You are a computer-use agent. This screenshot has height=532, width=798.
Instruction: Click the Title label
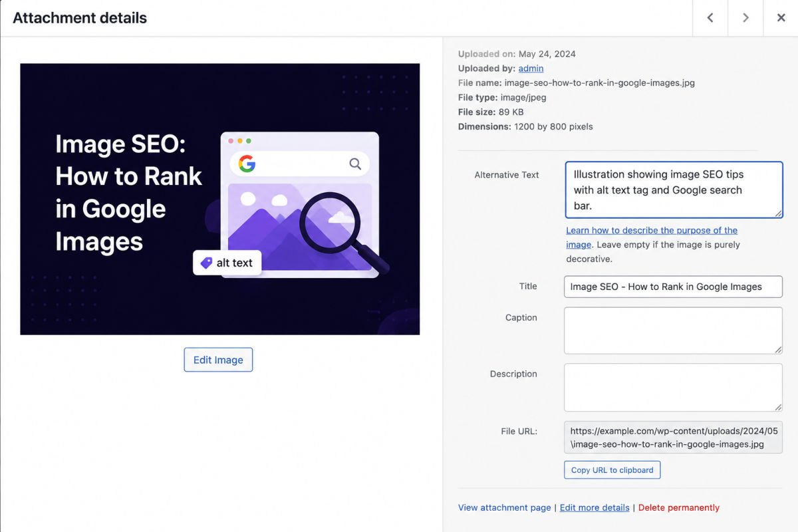click(528, 287)
